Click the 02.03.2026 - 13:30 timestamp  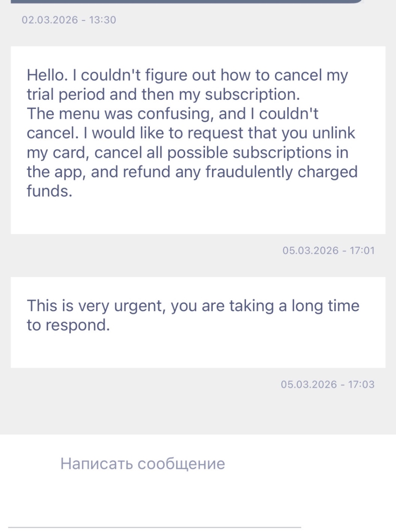tap(69, 20)
